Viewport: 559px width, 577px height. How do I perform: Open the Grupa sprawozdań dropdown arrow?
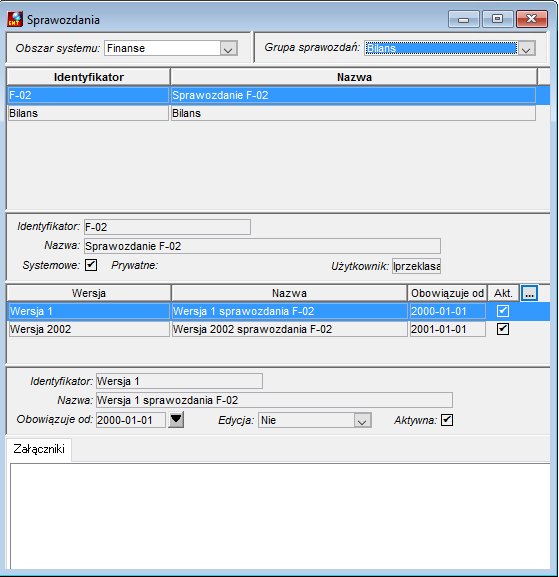pyautogui.click(x=526, y=49)
